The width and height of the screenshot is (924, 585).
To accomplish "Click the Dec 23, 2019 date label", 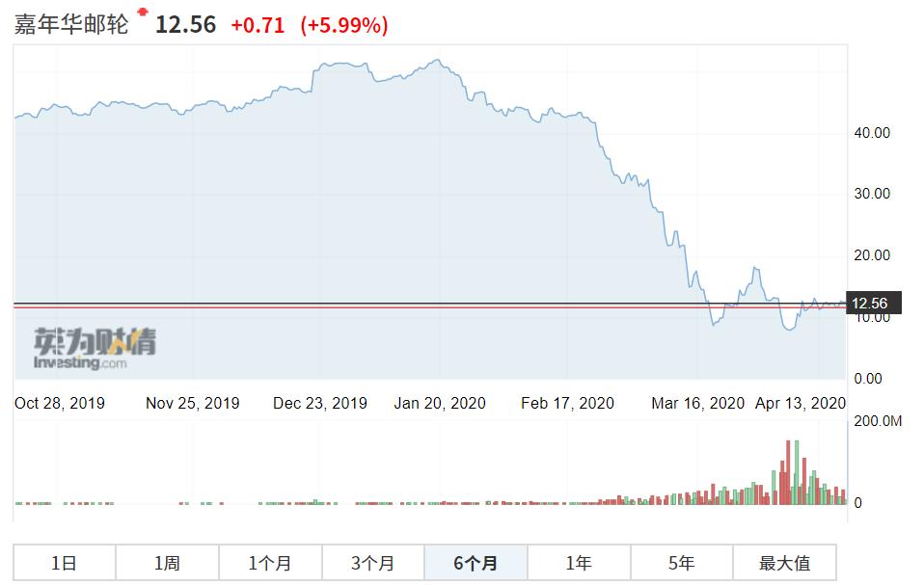I will [x=320, y=403].
